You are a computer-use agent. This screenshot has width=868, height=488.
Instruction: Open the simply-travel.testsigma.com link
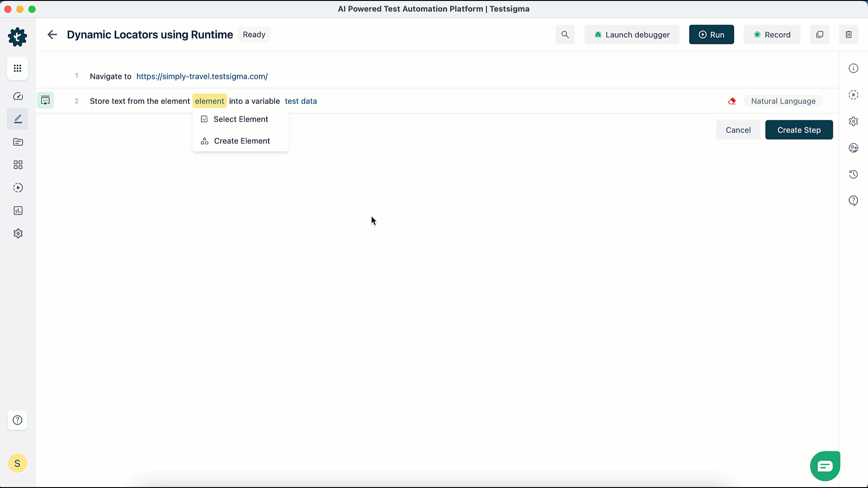tap(202, 76)
